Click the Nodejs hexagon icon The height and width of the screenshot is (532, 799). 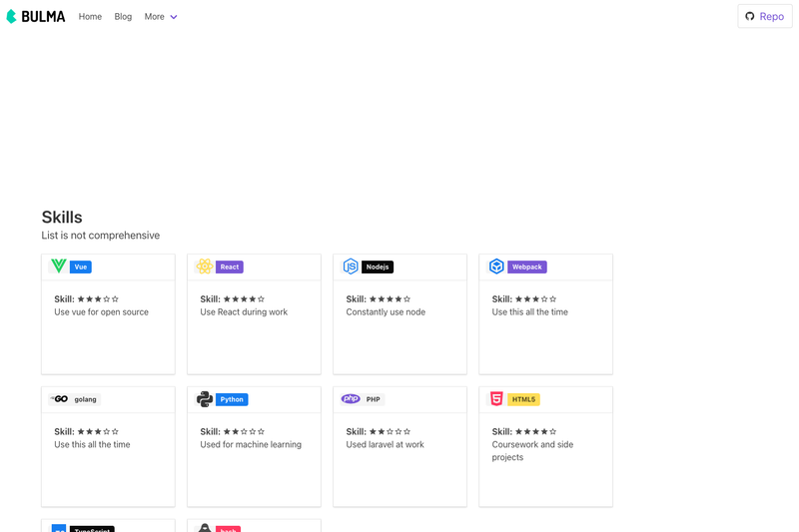(351, 266)
